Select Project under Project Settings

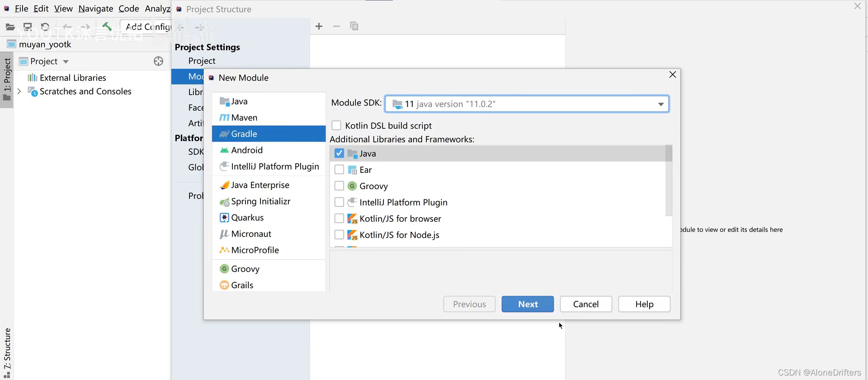202,61
